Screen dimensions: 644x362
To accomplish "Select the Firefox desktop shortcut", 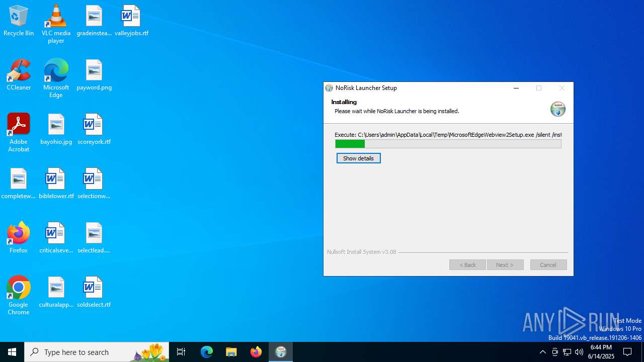I will [x=19, y=238].
